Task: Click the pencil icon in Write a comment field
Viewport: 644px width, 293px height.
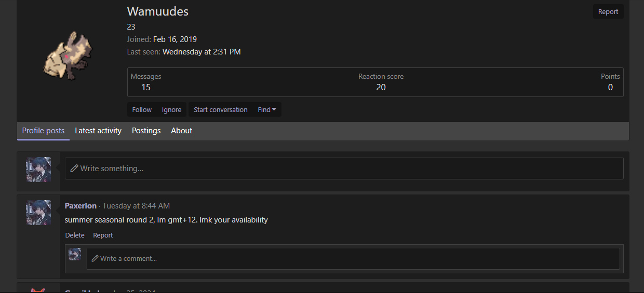Action: click(95, 258)
